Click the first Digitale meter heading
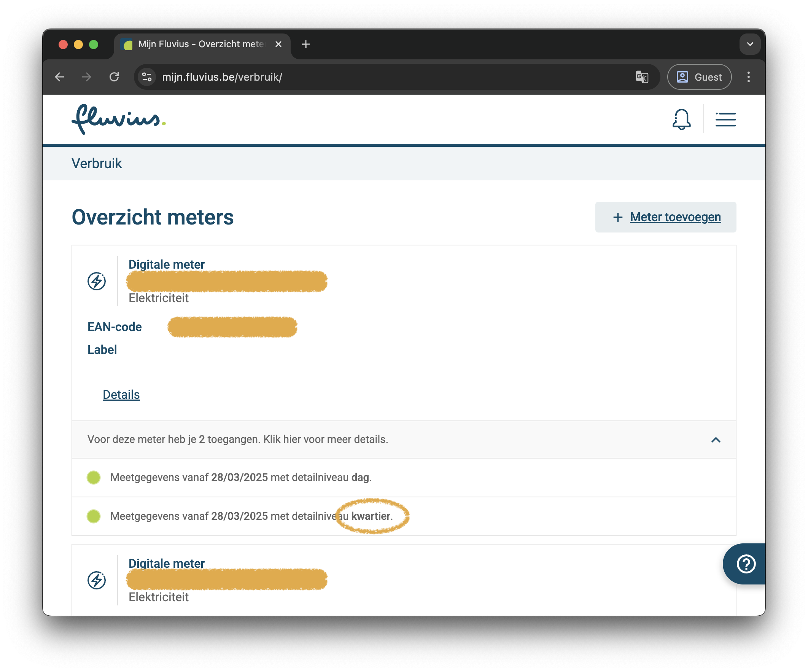Screen dimensions: 808x672 [x=167, y=264]
